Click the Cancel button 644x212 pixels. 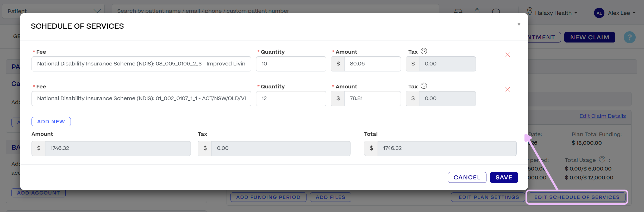[x=467, y=178]
